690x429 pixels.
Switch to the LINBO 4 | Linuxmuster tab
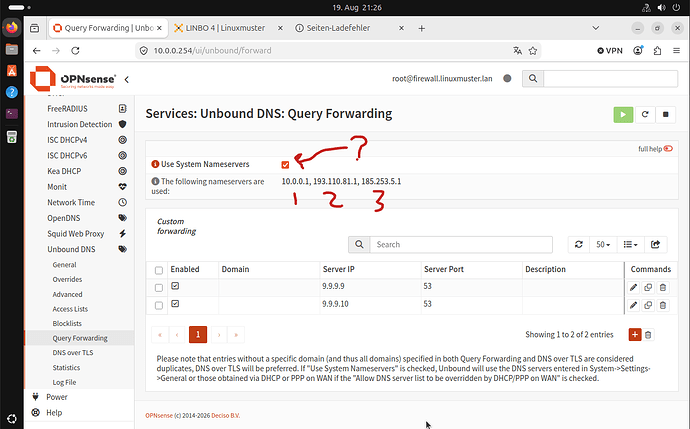225,28
